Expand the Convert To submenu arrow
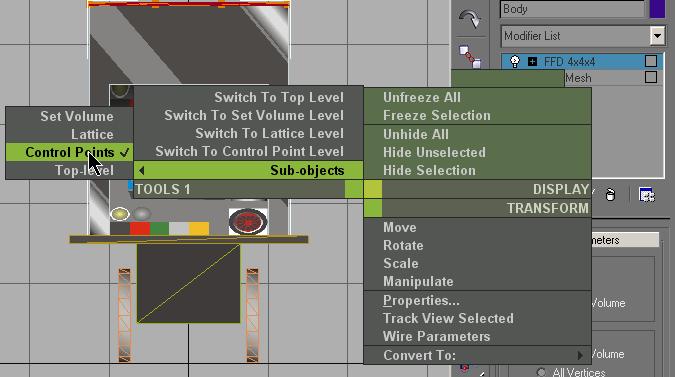Viewport: 675px width, 377px height. tap(580, 355)
